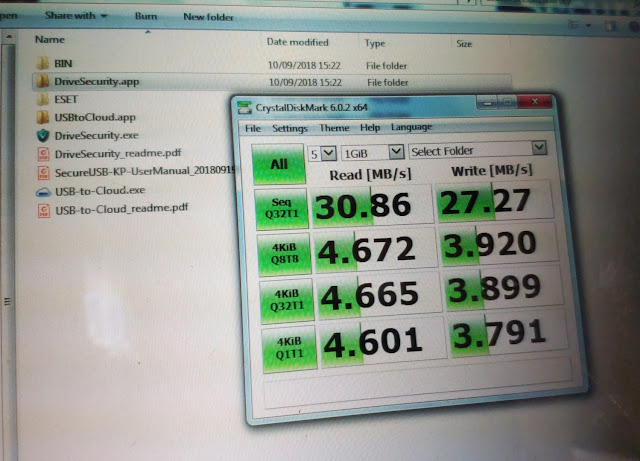The width and height of the screenshot is (640, 461).
Task: Click the 4.665 read result
Action: [x=378, y=295]
